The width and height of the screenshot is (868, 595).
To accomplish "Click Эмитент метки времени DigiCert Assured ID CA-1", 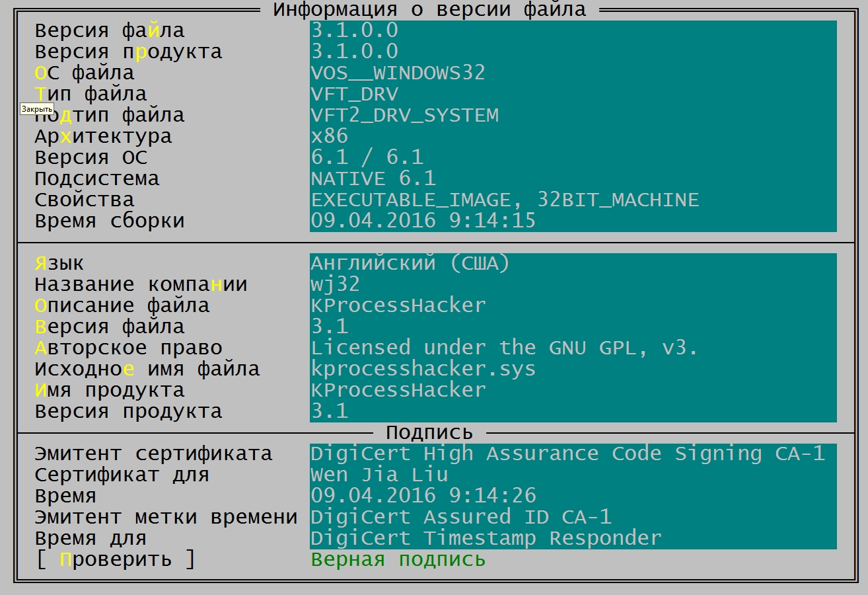I will click(x=573, y=517).
